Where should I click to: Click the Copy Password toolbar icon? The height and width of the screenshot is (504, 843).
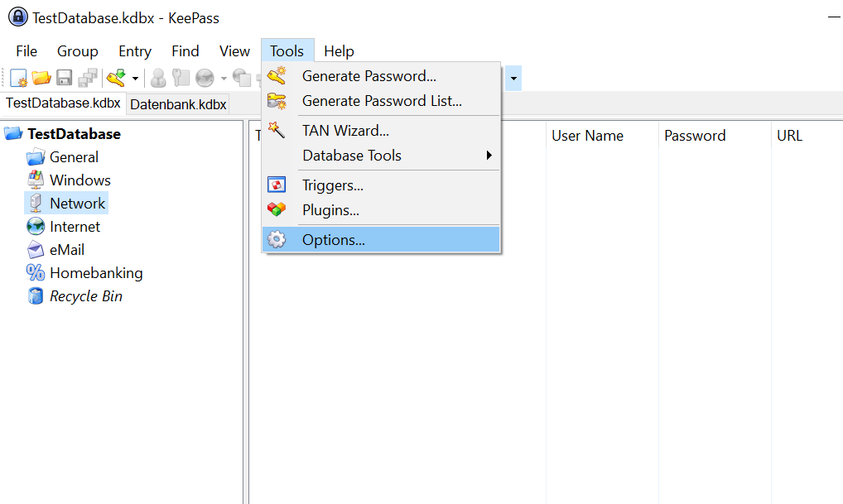pos(181,79)
